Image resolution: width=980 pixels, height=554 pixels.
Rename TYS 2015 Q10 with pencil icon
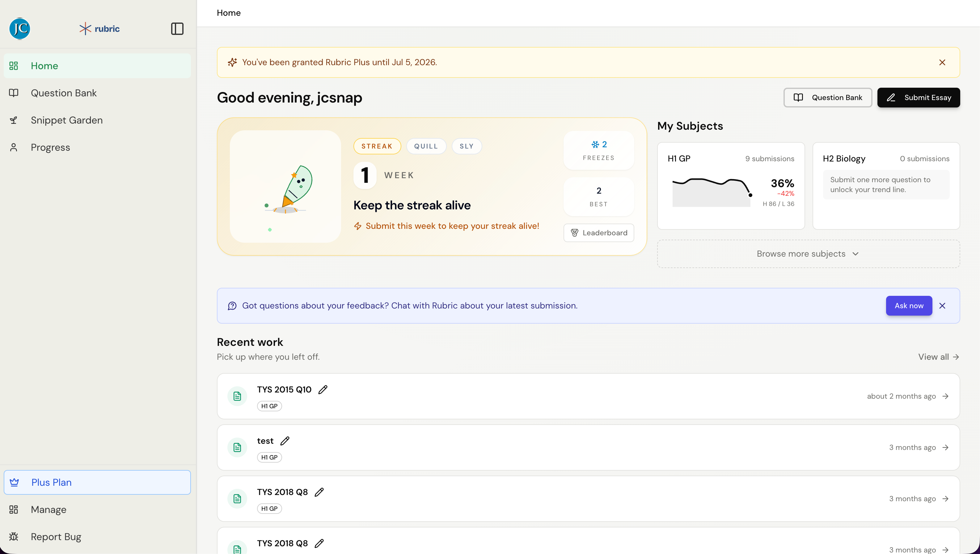click(x=323, y=389)
